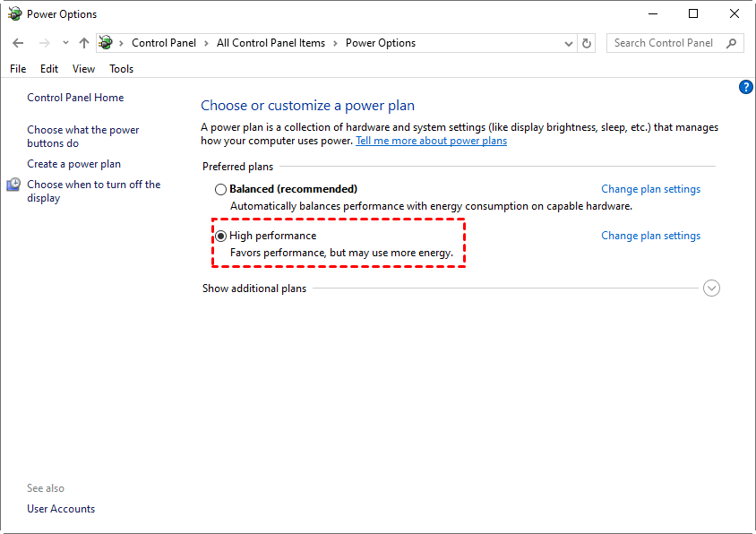This screenshot has height=534, width=756.
Task: Open Create a power plan link
Action: tap(73, 164)
